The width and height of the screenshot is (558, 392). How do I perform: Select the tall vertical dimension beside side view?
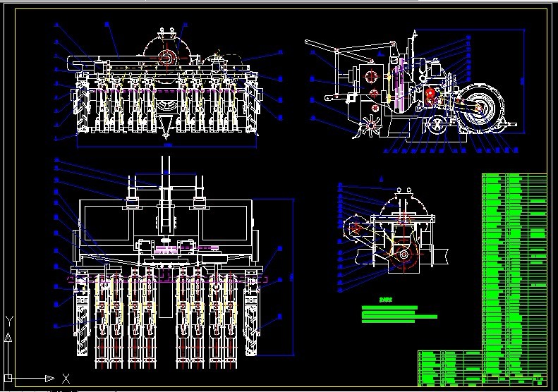[523, 81]
